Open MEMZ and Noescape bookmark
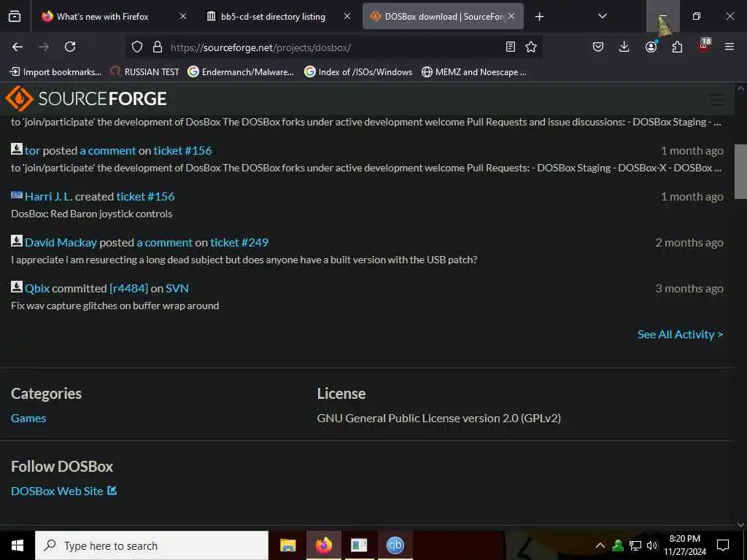 [x=474, y=72]
